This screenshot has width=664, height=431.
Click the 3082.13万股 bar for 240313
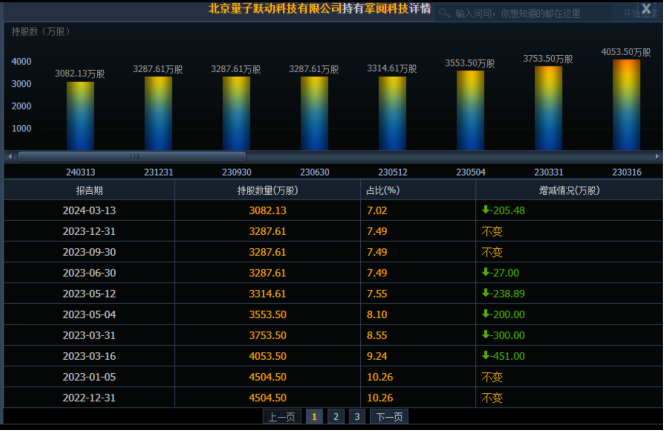(x=80, y=115)
